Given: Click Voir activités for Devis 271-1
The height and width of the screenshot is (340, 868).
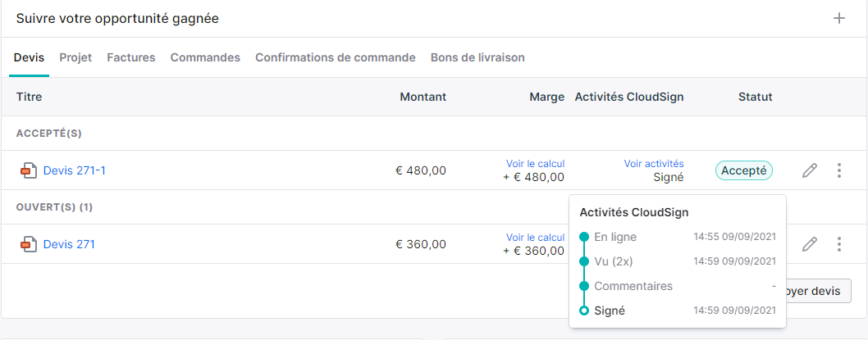Looking at the screenshot, I should click(x=654, y=164).
